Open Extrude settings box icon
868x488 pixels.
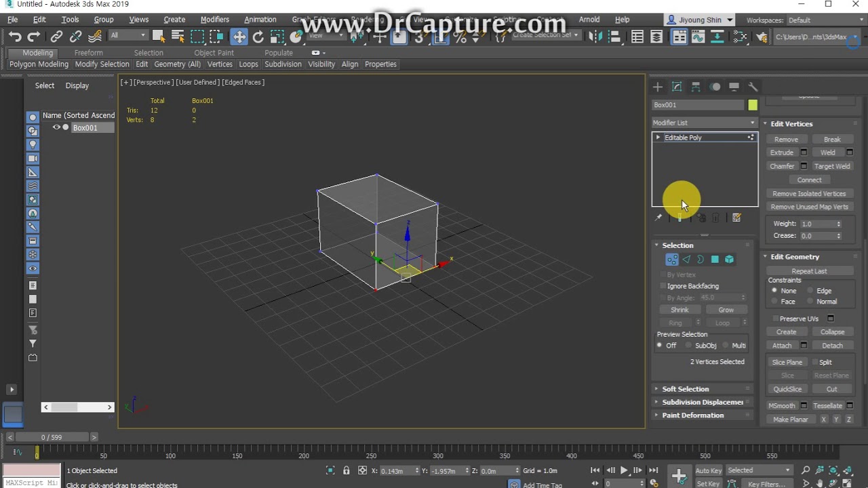(x=804, y=152)
